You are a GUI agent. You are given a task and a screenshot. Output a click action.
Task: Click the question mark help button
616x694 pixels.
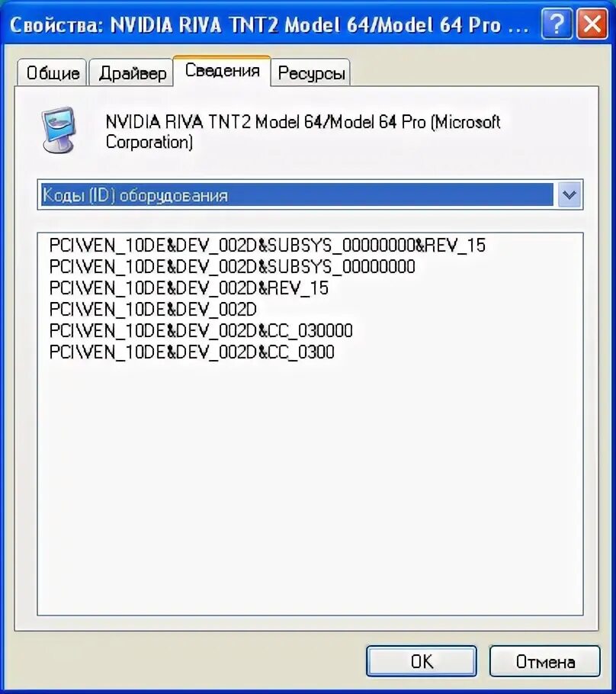point(557,24)
